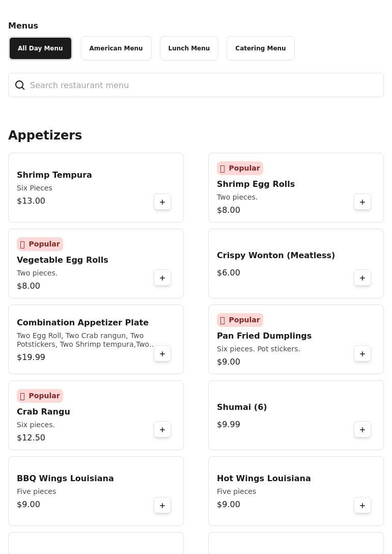This screenshot has height=554, width=392.
Task: Open the Combination Appetizer Plate item title
Action: [82, 322]
